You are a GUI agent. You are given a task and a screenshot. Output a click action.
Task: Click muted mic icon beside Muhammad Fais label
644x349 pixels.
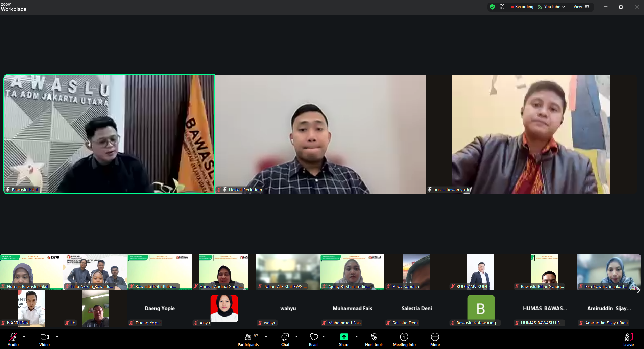325,323
